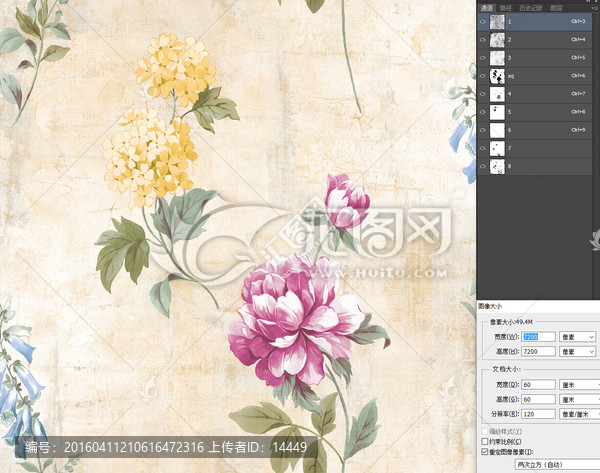Viewport: 600px width, 473px height.
Task: Open the Channels panel flyout menu icon
Action: point(595,8)
